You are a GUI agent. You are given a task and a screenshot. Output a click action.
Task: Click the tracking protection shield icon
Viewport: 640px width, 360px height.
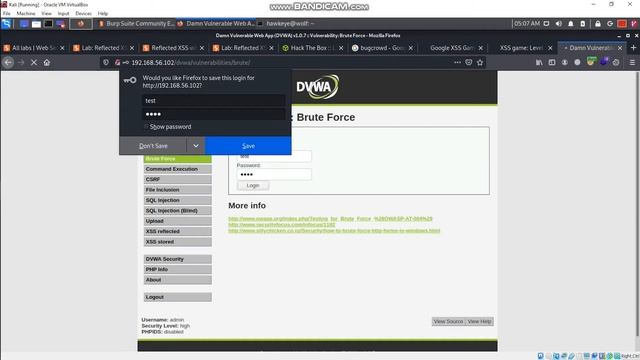coord(106,62)
